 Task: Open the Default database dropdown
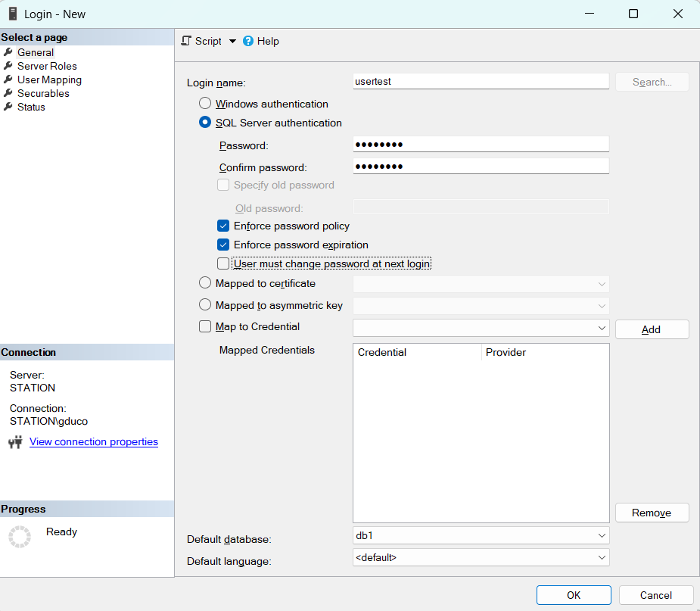pyautogui.click(x=602, y=535)
